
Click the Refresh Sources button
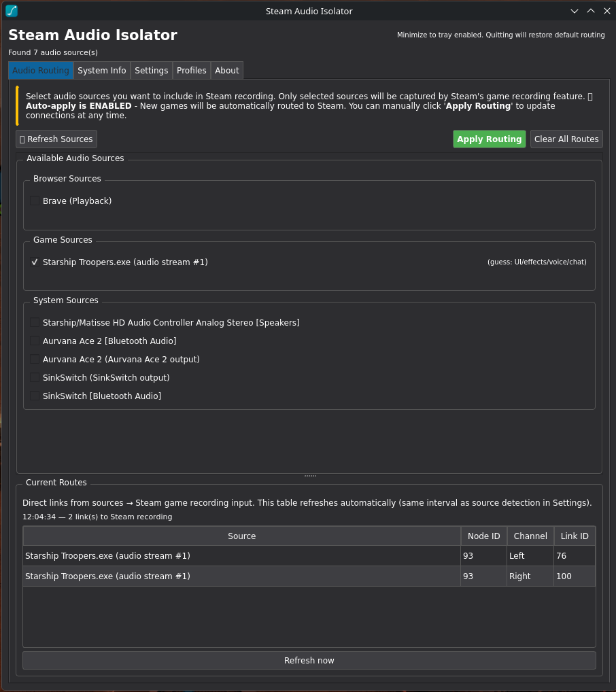point(56,139)
